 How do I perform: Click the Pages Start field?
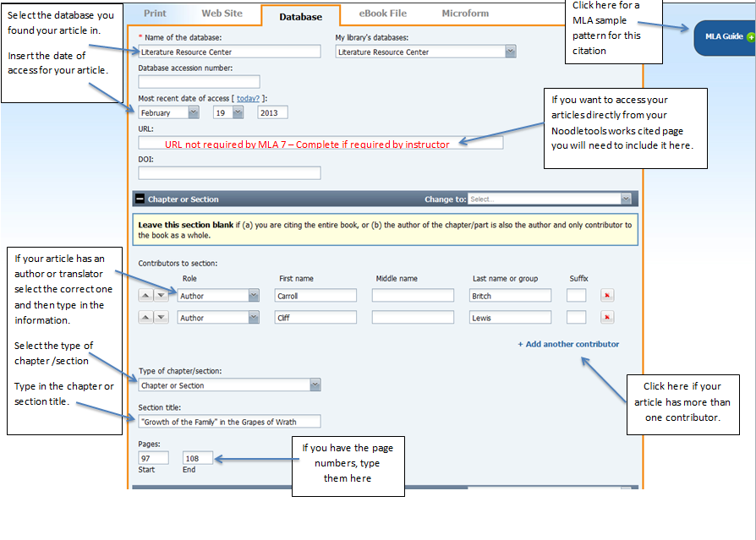click(x=153, y=457)
